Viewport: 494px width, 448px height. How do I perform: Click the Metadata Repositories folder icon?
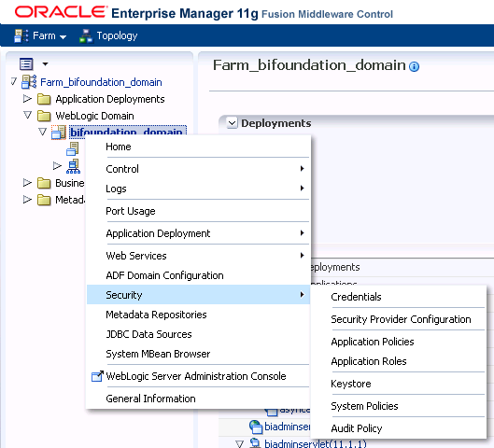tap(44, 200)
